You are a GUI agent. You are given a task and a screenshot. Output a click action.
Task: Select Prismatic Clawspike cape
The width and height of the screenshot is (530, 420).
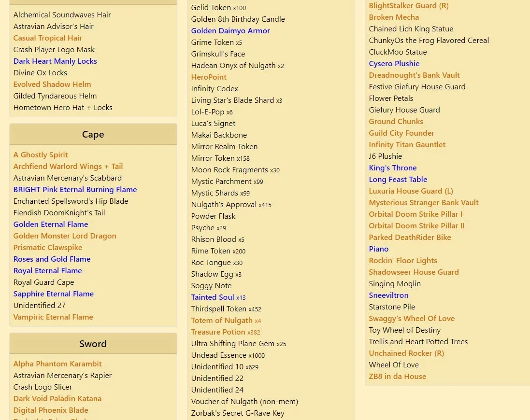click(x=48, y=248)
